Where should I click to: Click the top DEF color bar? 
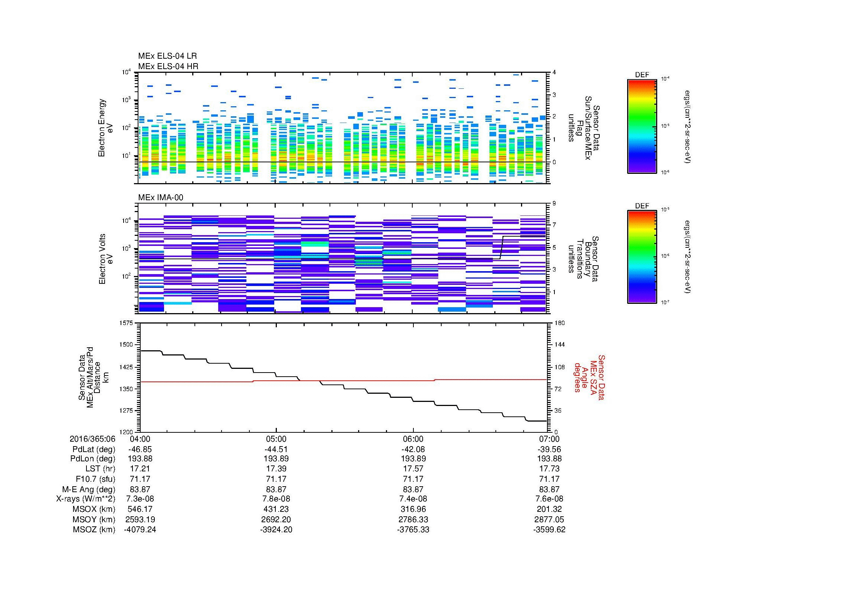[642, 126]
